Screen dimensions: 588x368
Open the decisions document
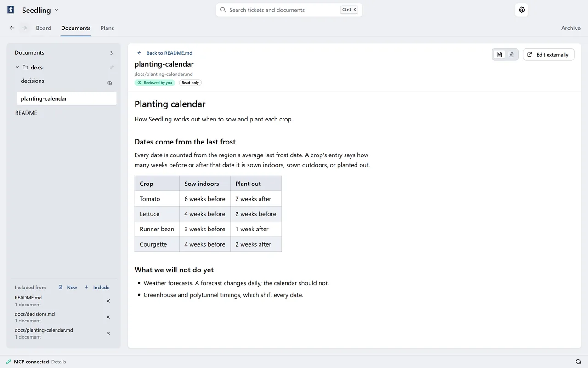32,81
